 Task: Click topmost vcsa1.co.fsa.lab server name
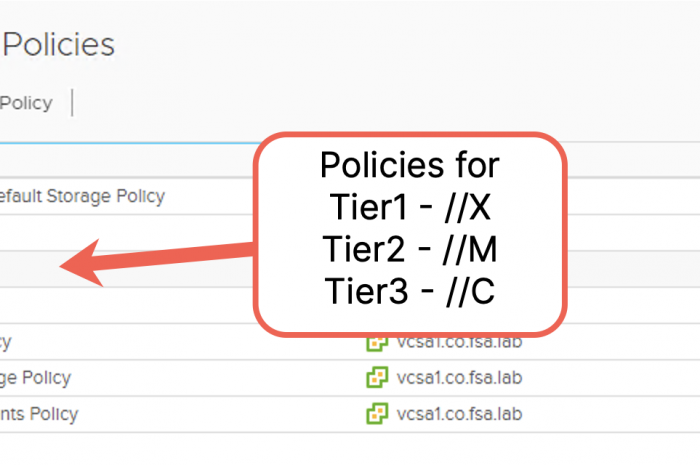459,342
